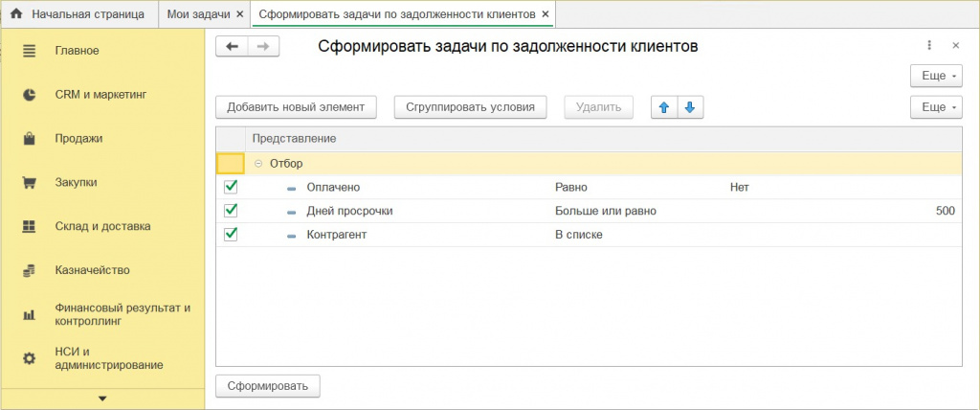Open the upper Еще dropdown

935,76
